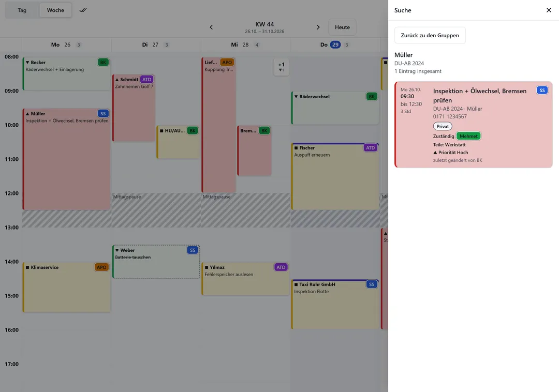Click the Privat tag in the search result

(x=443, y=126)
